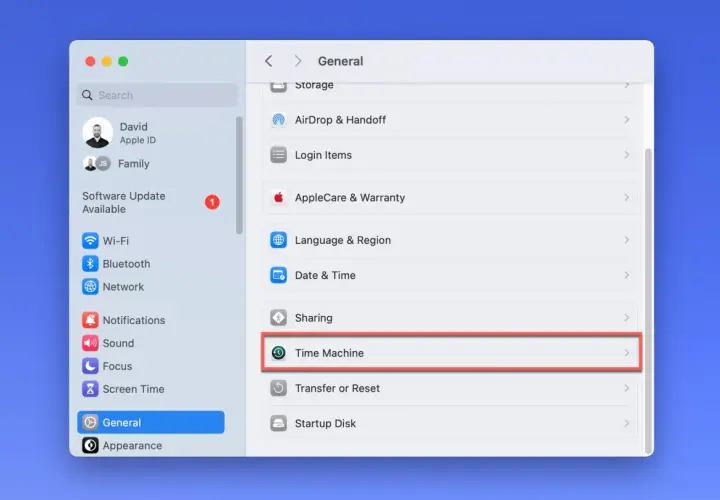The width and height of the screenshot is (720, 500).
Task: Open AppleCare & Warranty label
Action: [x=350, y=197]
